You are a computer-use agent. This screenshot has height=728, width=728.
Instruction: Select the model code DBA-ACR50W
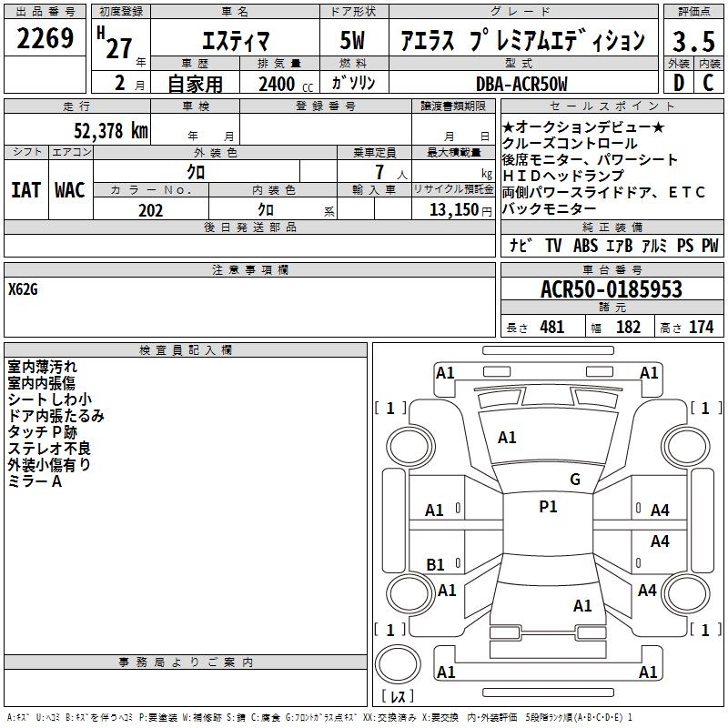click(x=521, y=84)
